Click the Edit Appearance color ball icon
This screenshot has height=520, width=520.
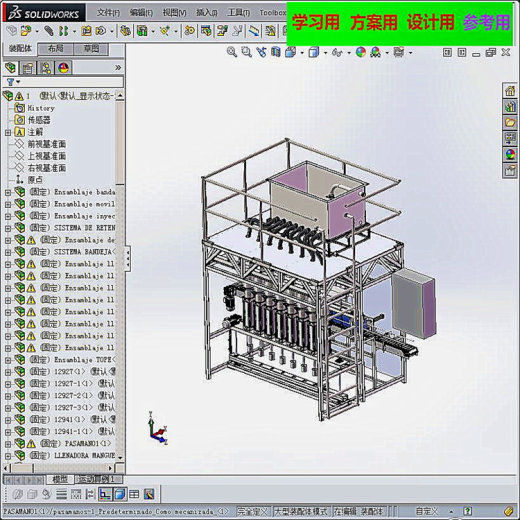point(361,52)
